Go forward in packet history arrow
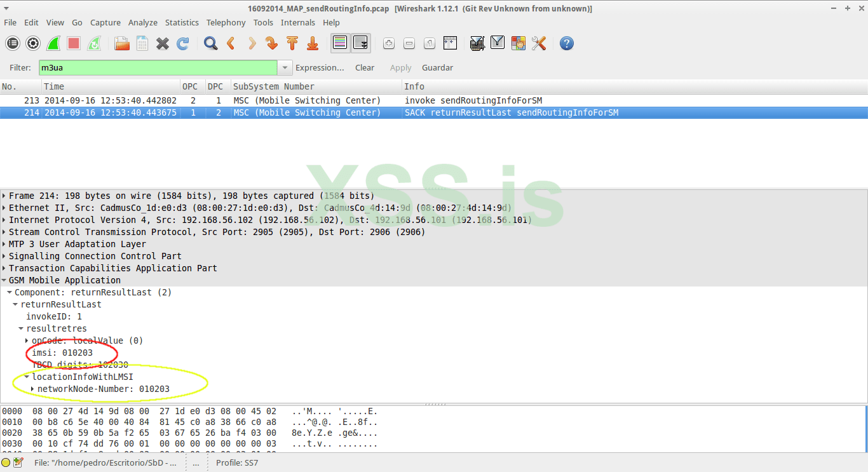This screenshot has width=868, height=472. coord(252,43)
